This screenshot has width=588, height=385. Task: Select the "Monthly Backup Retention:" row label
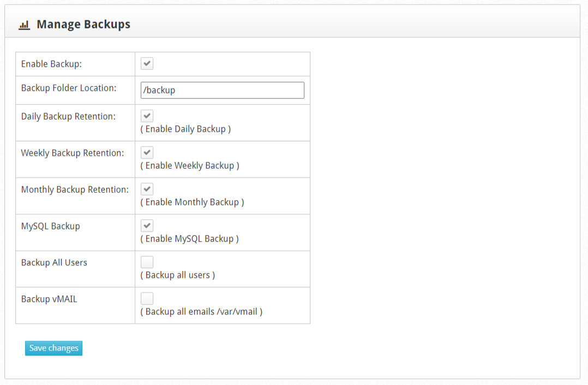tap(75, 189)
